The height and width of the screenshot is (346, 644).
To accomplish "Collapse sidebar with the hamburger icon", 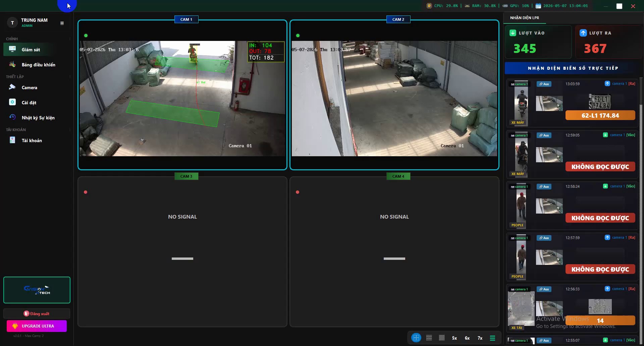I will pyautogui.click(x=62, y=23).
